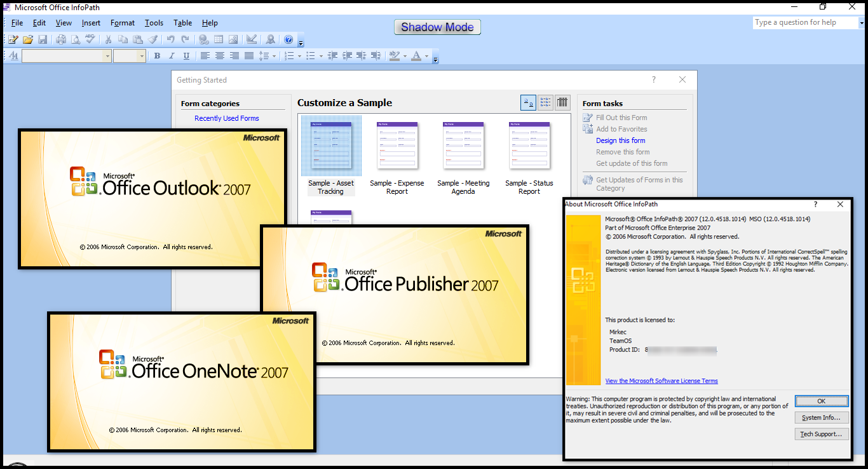Viewport: 868px width, 469px height.
Task: Click the numbered list icon
Action: tap(288, 56)
